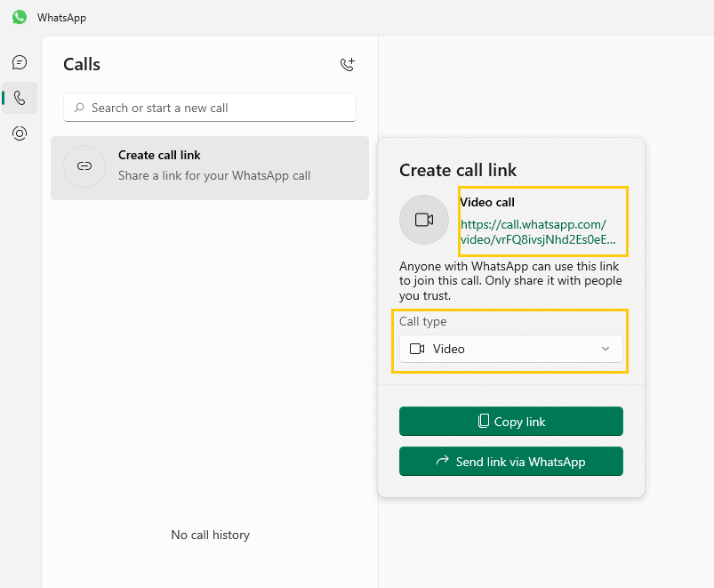Image resolution: width=714 pixels, height=588 pixels.
Task: Click the copy icon on Copy link button
Action: pyautogui.click(x=484, y=422)
